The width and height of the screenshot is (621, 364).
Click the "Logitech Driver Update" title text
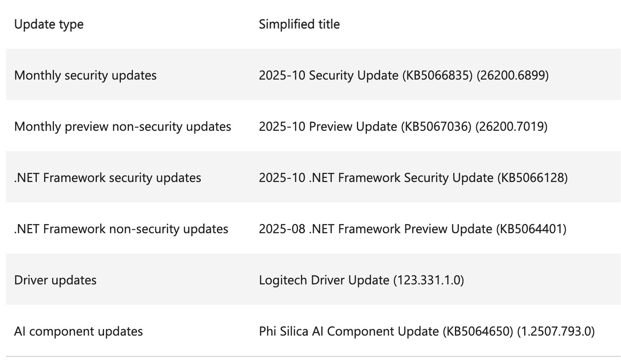coord(324,280)
